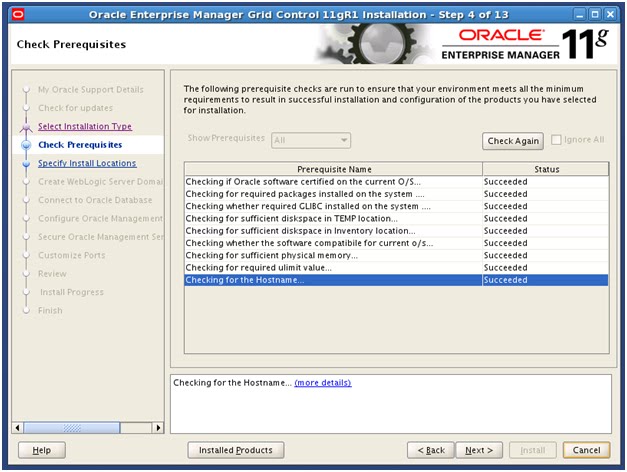
Task: Select the row for diskspace in Inventory location
Action: [x=396, y=231]
